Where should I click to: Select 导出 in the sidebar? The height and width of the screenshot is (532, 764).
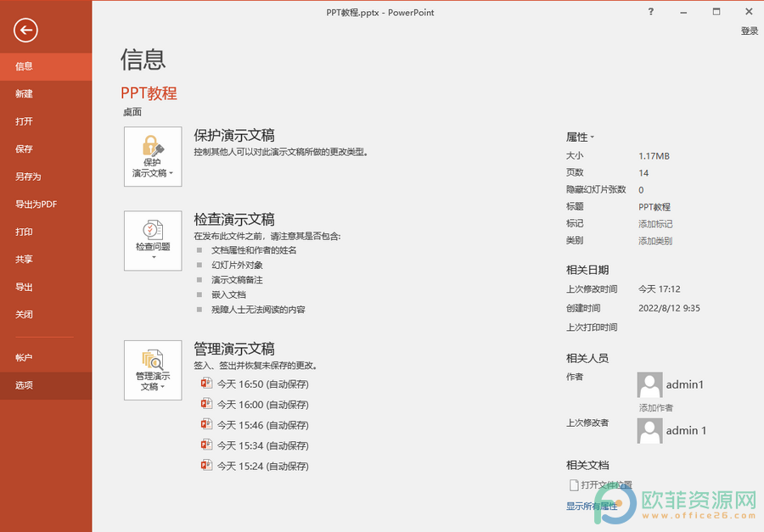pyautogui.click(x=46, y=288)
